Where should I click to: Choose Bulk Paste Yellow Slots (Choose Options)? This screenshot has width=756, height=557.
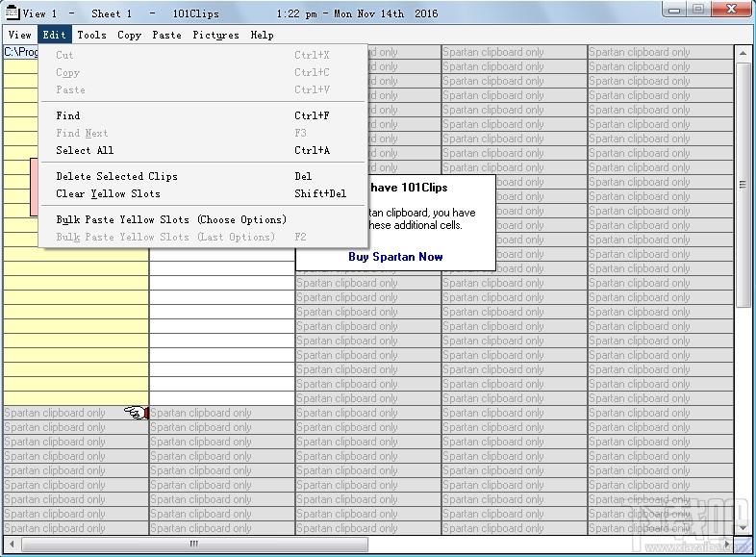coord(203,220)
